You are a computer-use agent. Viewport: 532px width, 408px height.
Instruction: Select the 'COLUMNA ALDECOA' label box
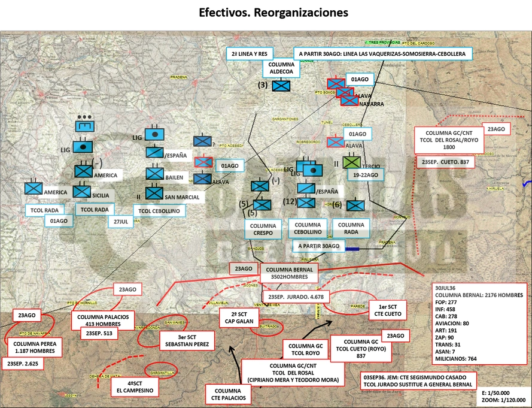click(x=281, y=68)
